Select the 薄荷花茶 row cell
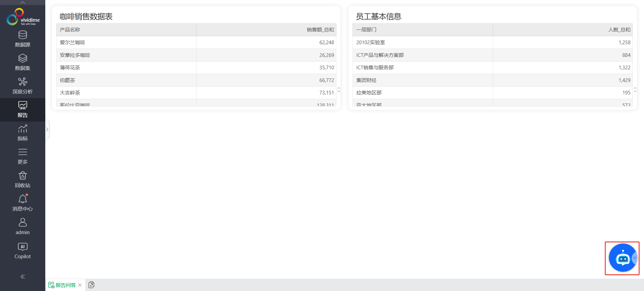644x291 pixels. (x=126, y=68)
